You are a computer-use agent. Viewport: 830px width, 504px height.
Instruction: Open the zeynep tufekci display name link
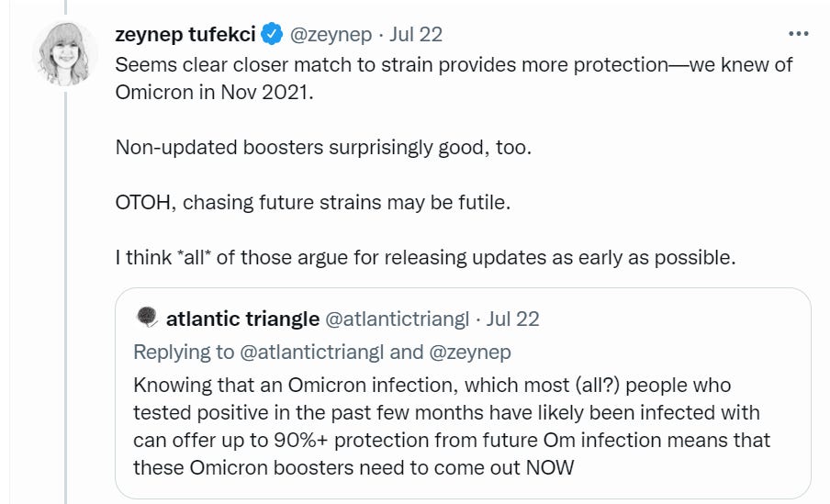[x=185, y=35]
